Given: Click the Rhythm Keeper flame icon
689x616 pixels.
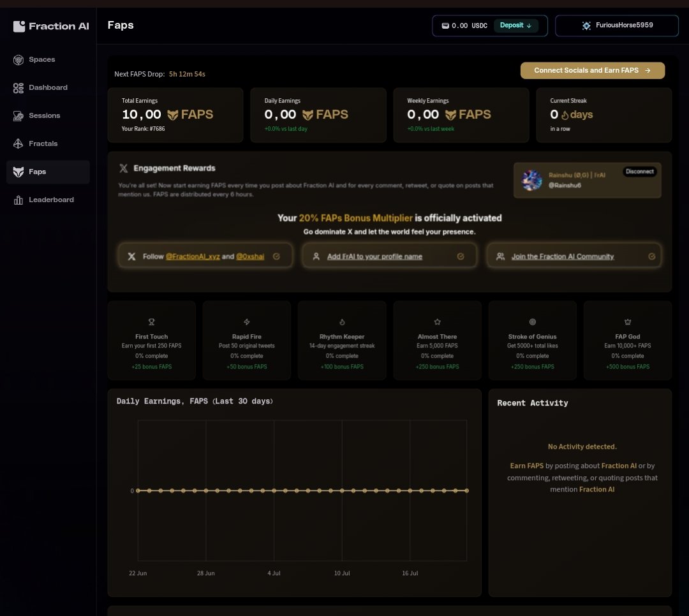Looking at the screenshot, I should [342, 322].
